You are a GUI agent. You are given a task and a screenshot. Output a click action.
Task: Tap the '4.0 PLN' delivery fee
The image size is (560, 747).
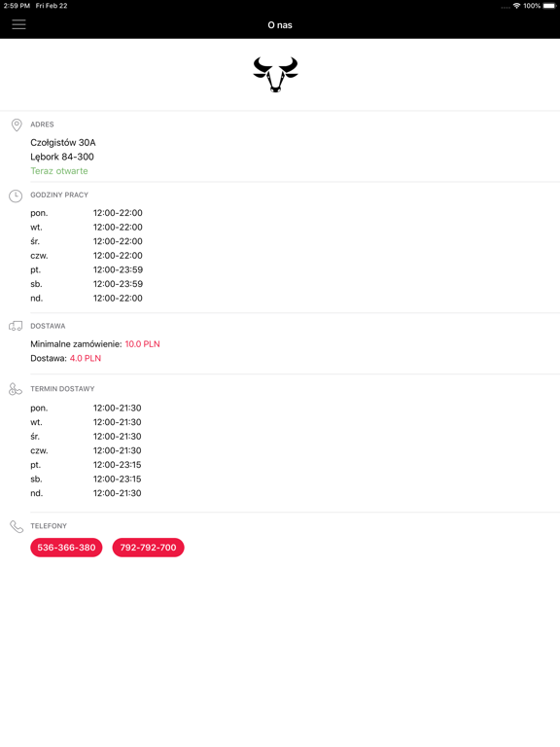[86, 358]
